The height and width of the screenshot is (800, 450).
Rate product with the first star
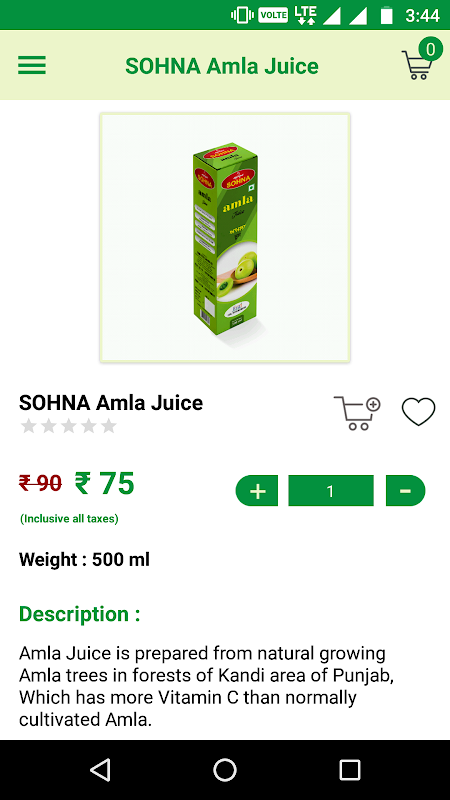coord(29,426)
